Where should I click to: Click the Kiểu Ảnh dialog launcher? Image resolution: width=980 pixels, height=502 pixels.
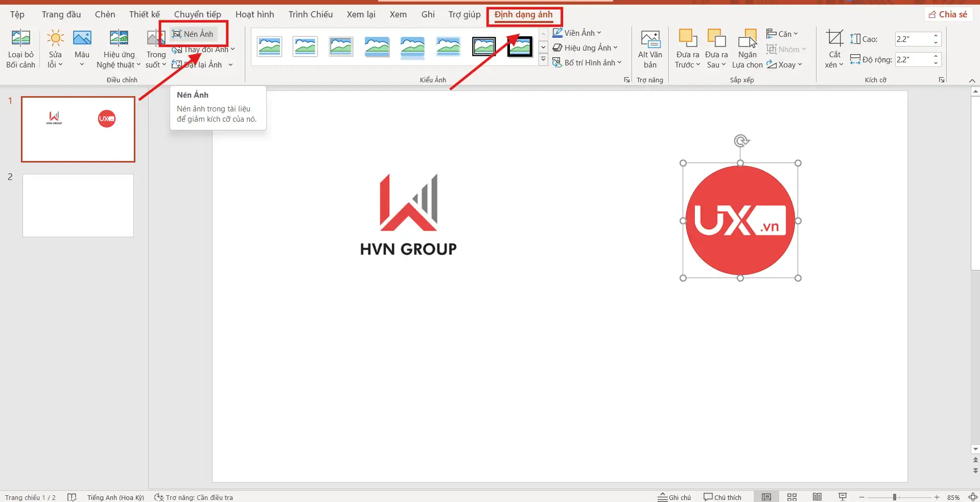coord(626,80)
